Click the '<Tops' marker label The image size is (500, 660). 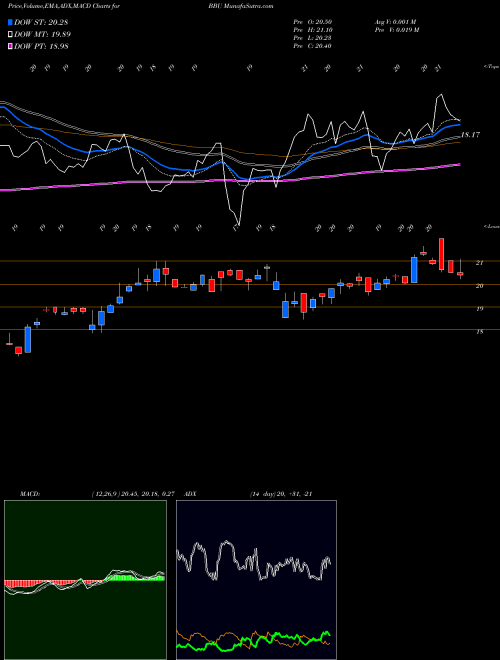point(491,67)
